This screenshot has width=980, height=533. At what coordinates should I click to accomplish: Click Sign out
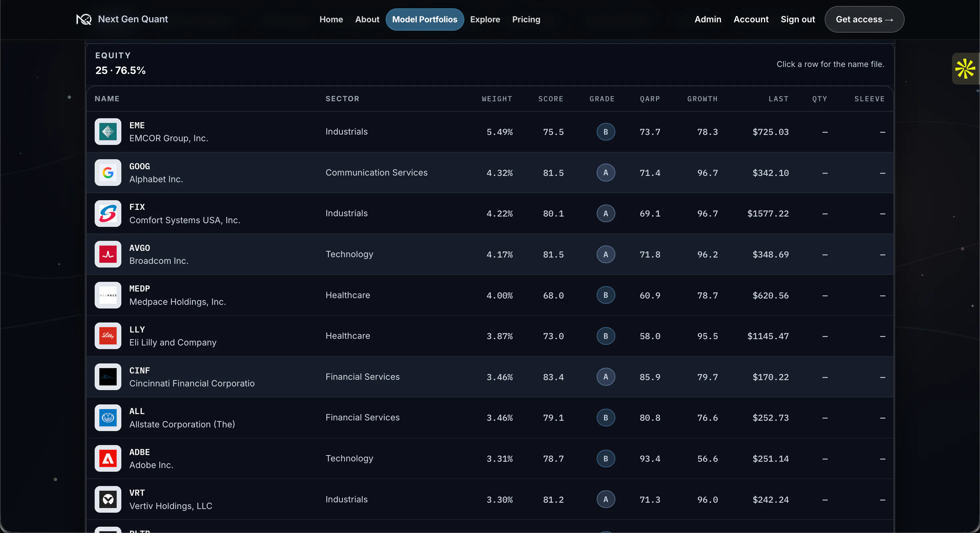(x=798, y=19)
